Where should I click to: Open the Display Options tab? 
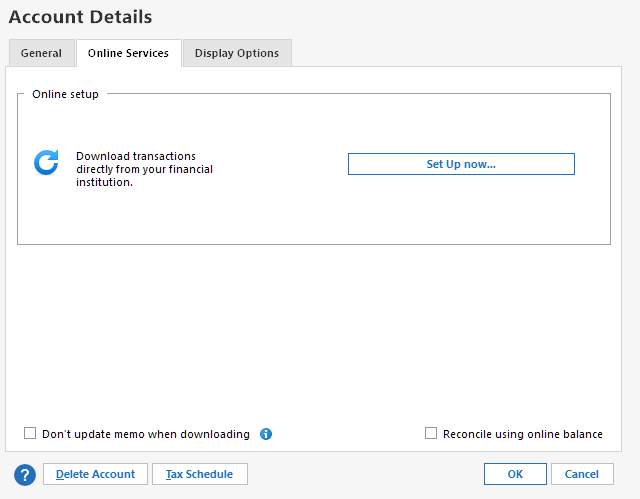237,53
